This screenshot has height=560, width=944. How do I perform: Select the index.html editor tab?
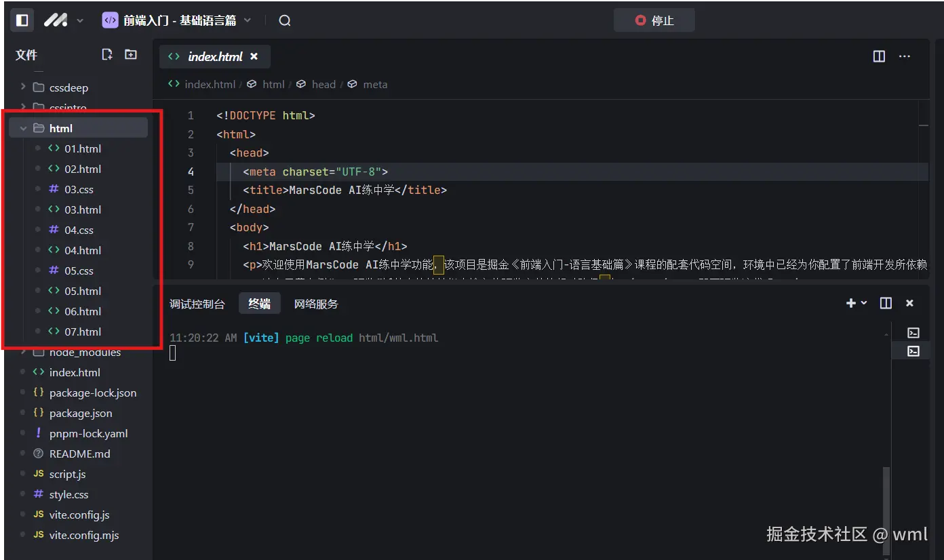(214, 57)
